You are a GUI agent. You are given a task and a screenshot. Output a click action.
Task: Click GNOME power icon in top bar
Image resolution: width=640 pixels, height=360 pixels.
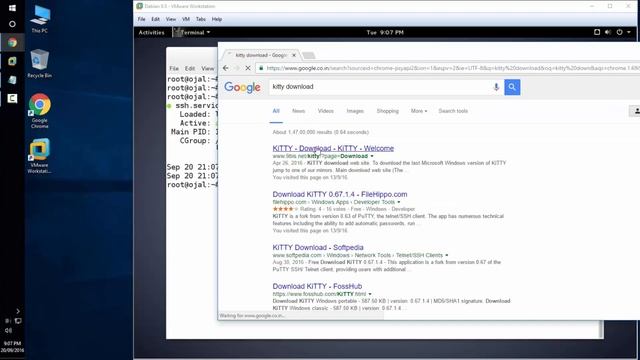619,32
